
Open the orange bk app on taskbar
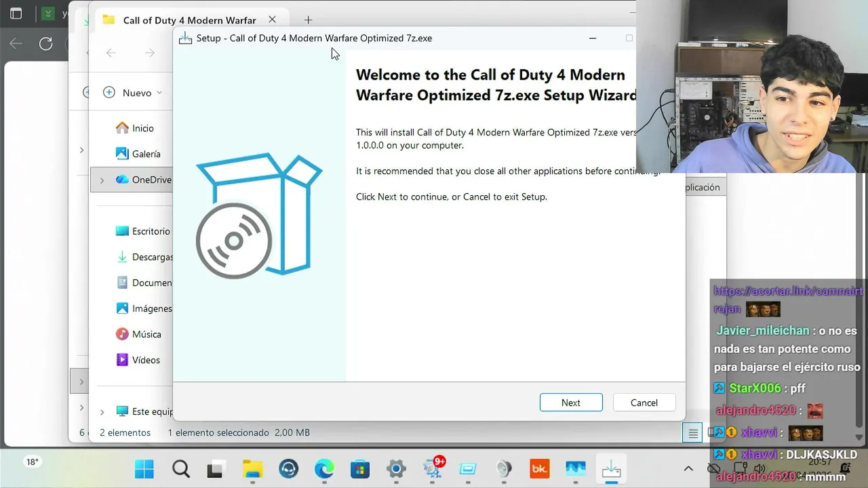(540, 469)
